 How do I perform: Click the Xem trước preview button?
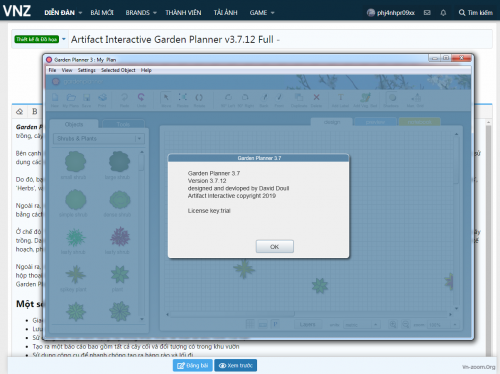pos(236,365)
